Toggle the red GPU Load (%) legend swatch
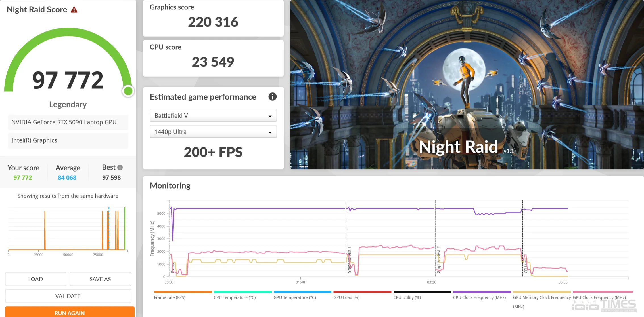 point(362,292)
